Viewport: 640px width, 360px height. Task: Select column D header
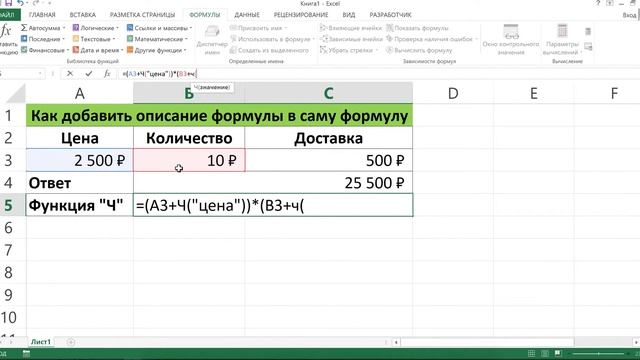click(453, 93)
